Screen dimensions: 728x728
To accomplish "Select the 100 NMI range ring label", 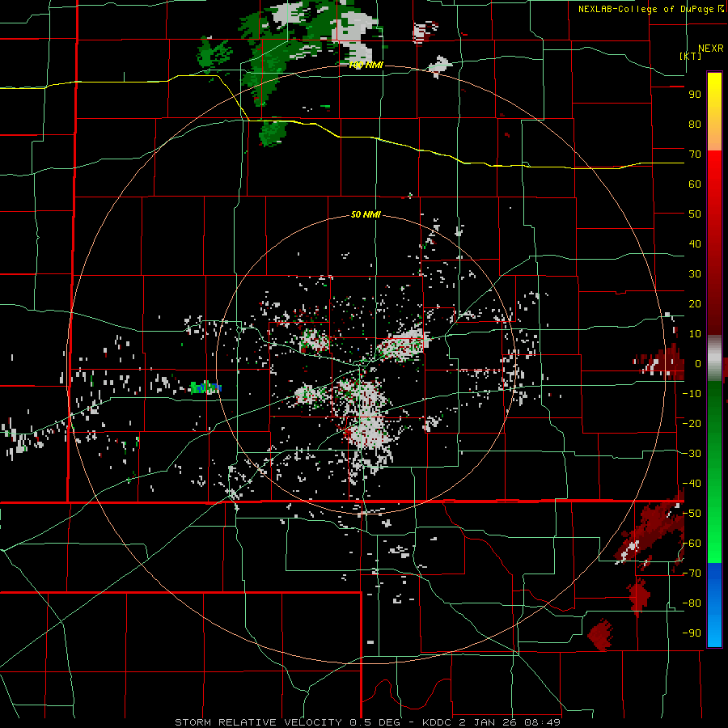I will point(366,66).
